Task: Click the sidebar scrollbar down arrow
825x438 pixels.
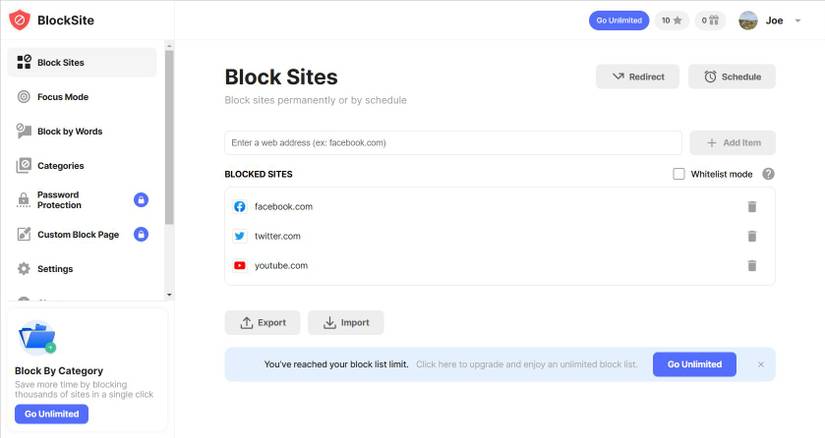Action: click(169, 295)
